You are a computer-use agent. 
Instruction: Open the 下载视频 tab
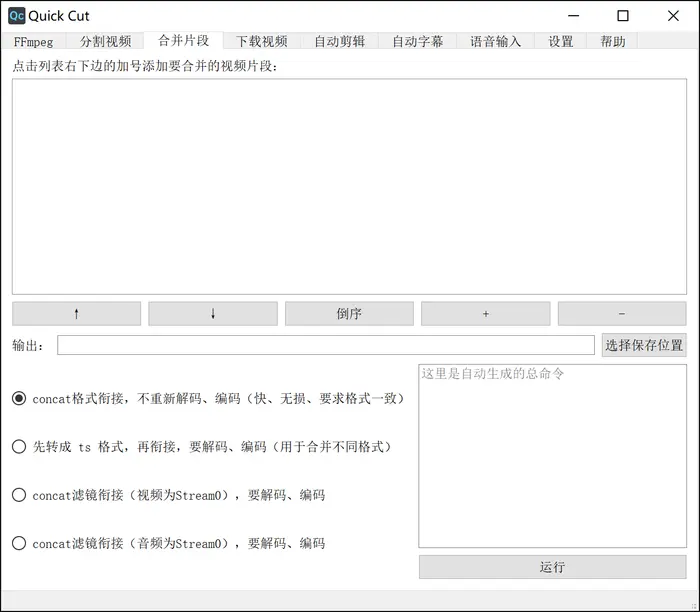pos(262,42)
